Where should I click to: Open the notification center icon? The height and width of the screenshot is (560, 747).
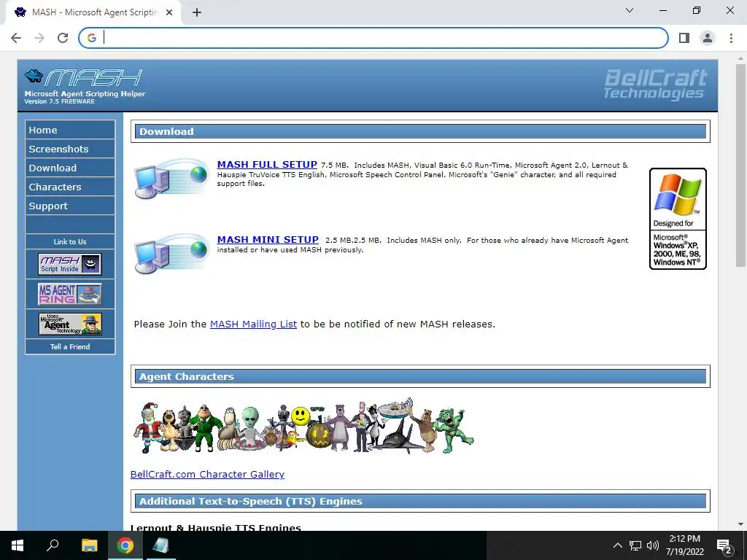pos(724,546)
